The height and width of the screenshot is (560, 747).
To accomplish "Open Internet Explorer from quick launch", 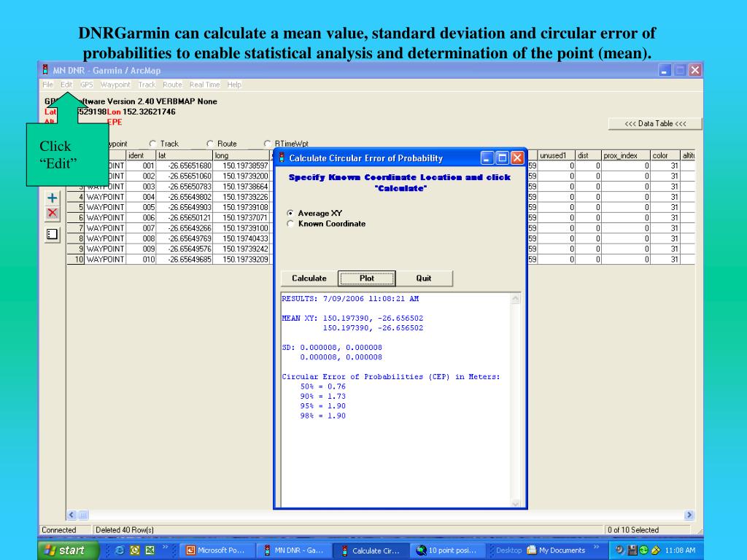I will [x=120, y=550].
